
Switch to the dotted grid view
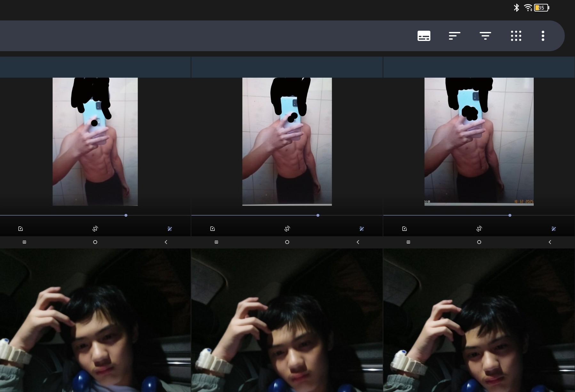516,36
